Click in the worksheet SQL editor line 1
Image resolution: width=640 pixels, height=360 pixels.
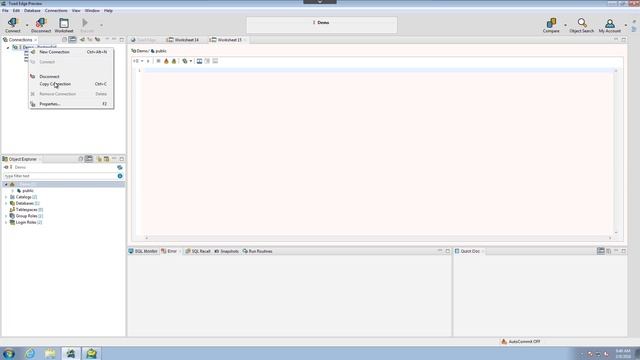coord(378,71)
